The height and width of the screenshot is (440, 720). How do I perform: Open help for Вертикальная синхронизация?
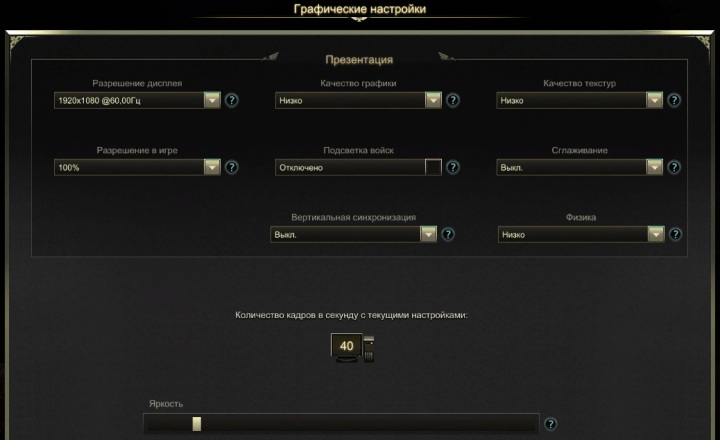click(448, 234)
